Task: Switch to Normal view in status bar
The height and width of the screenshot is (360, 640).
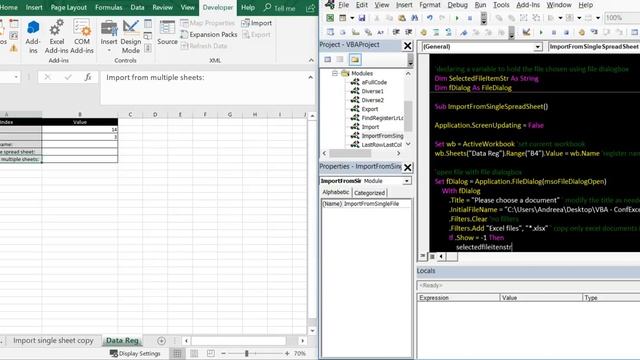Action: [178, 353]
